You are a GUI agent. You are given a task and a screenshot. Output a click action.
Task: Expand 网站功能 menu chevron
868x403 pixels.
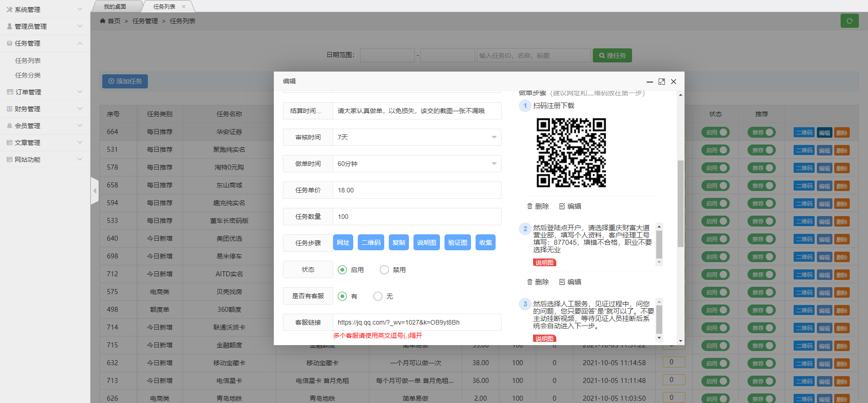(x=80, y=159)
